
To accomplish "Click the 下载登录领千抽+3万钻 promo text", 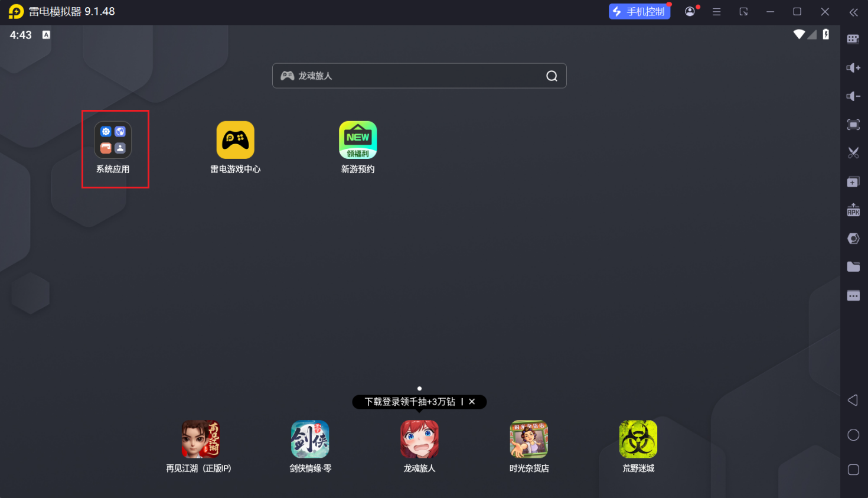I will pos(410,402).
